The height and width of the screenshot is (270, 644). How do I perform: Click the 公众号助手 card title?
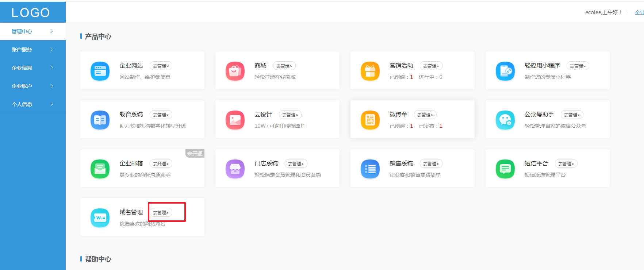pos(539,115)
